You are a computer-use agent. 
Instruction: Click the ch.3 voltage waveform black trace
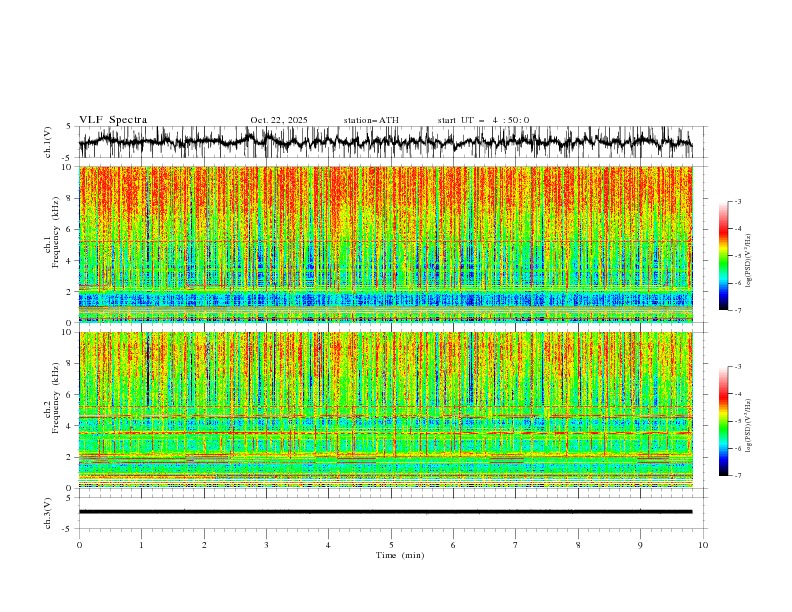click(x=385, y=512)
